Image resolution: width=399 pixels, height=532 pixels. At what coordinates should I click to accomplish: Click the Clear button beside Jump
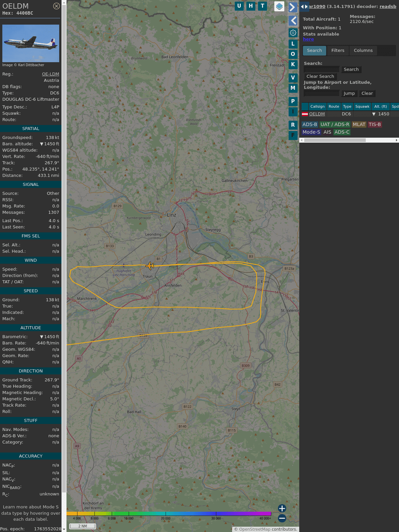pyautogui.click(x=367, y=93)
